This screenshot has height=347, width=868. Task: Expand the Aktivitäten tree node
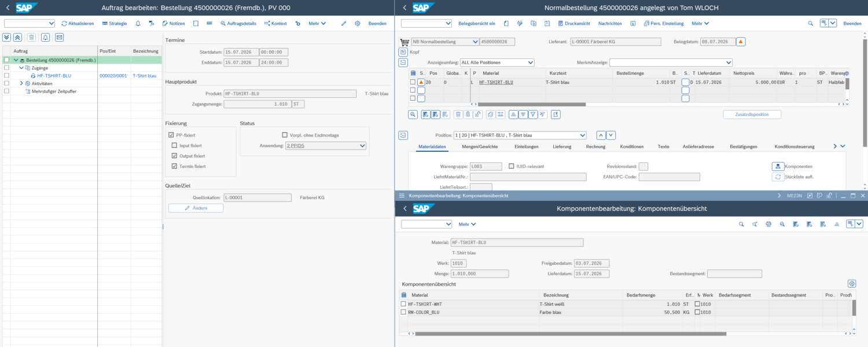pos(21,83)
